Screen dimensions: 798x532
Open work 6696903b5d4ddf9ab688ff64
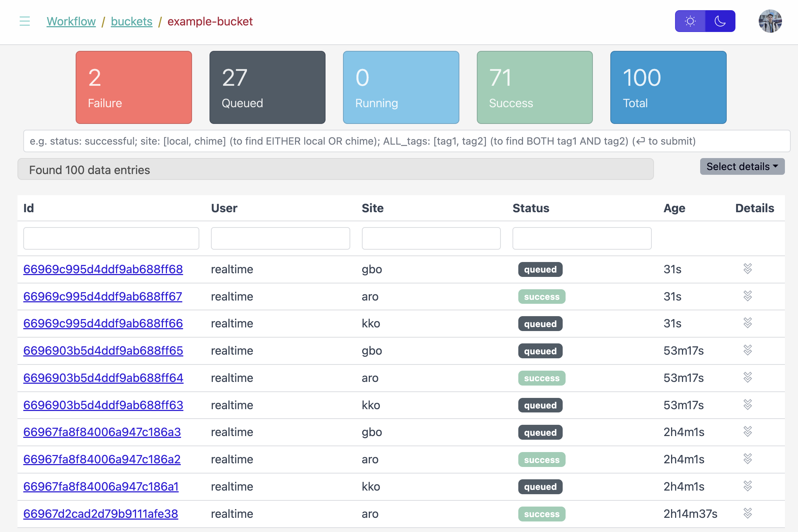tap(103, 378)
